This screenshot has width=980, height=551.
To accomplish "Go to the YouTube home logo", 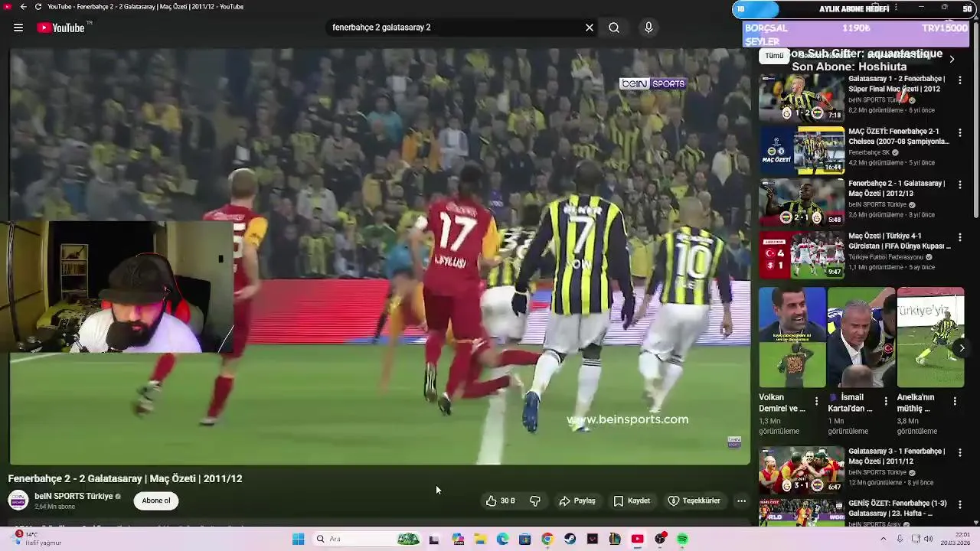I will 60,28.
